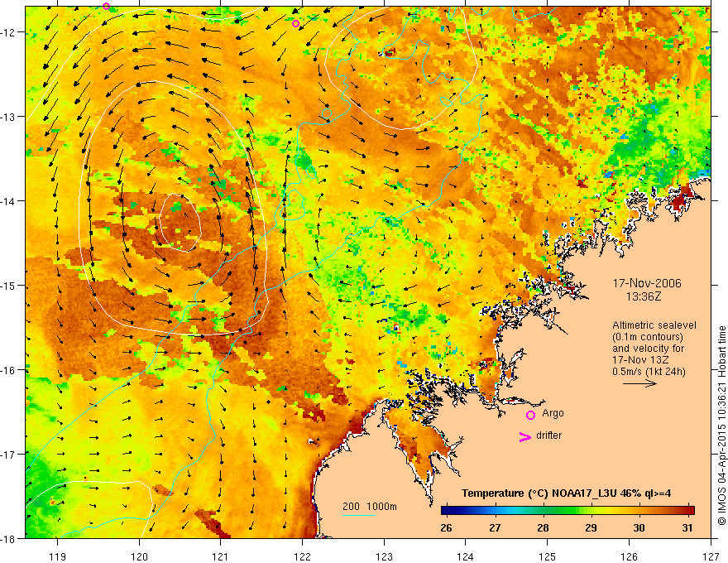
Task: Click the color bar label 29
Action: point(591,527)
